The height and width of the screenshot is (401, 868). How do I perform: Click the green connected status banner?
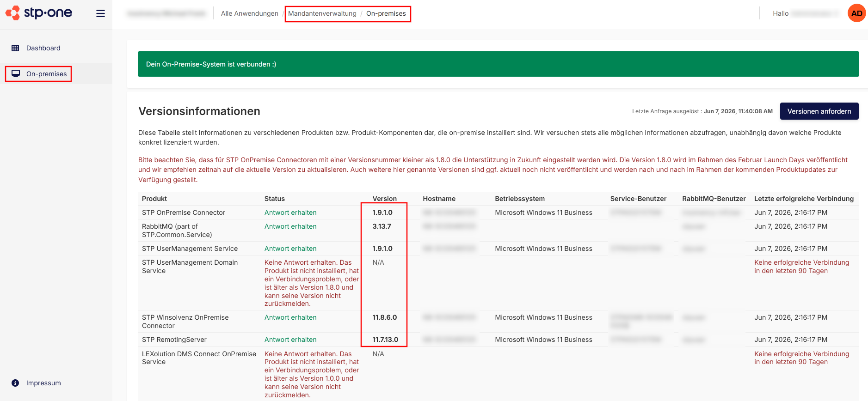[x=498, y=64]
